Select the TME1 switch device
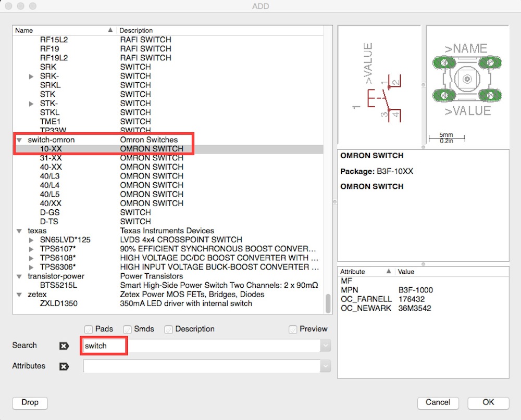This screenshot has width=521, height=420. 168,121
